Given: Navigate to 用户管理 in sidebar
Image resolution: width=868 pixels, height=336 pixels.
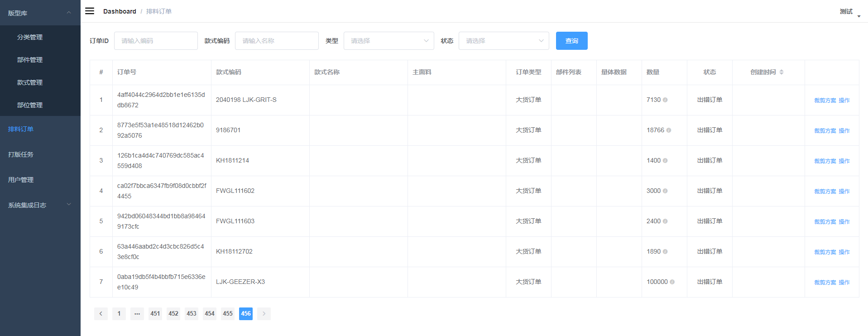Looking at the screenshot, I should (x=21, y=180).
